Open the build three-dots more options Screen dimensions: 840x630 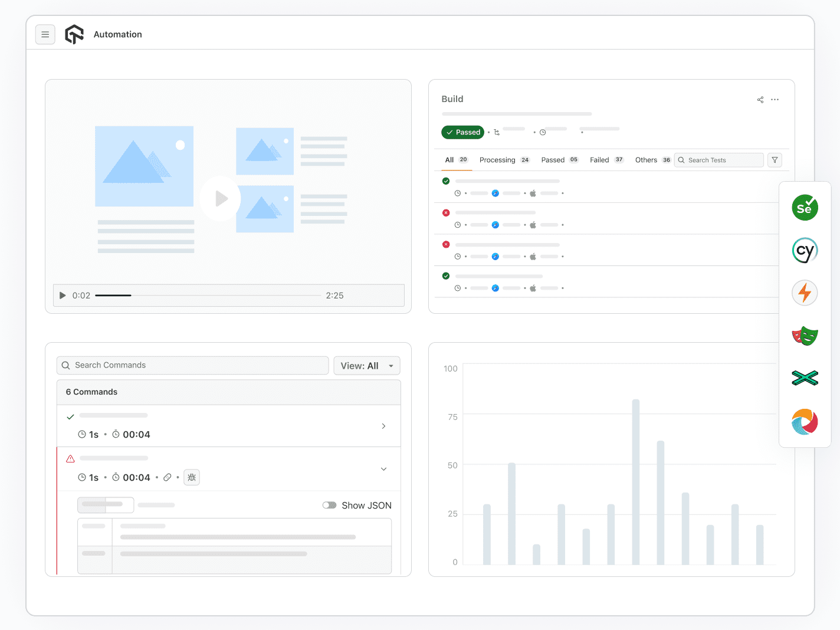click(775, 100)
